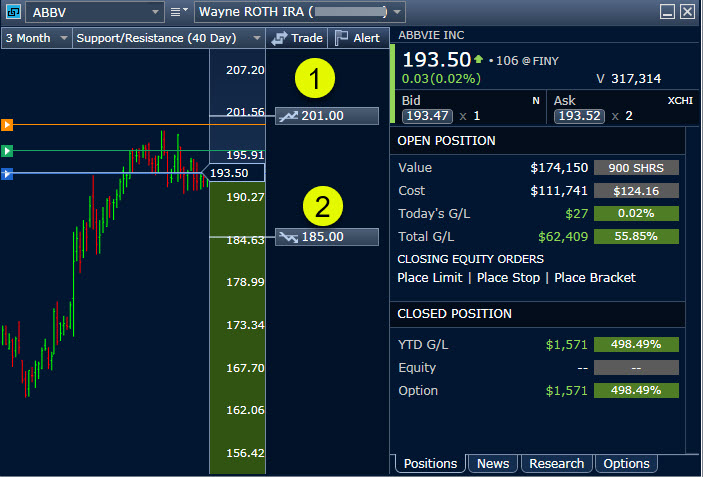Select the 201.00 upper price alert marker
The height and width of the screenshot is (477, 703).
(x=326, y=116)
